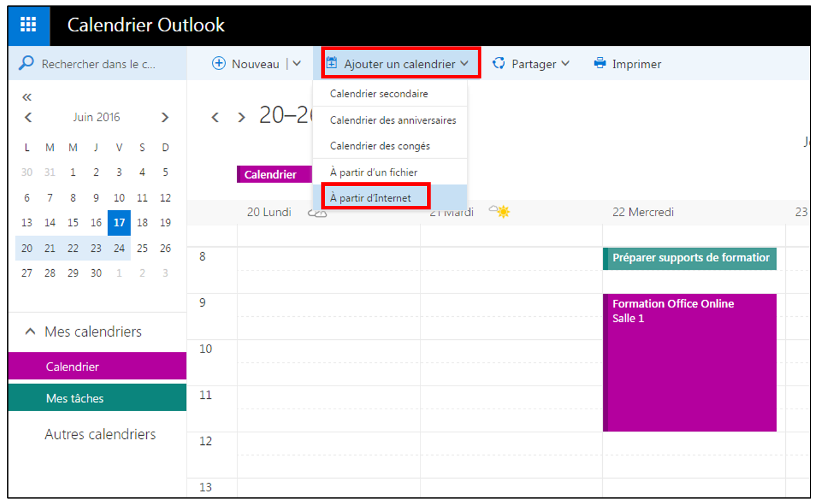Select date 13 in mini calendar
Viewport: 816px width, 504px height.
(x=27, y=223)
